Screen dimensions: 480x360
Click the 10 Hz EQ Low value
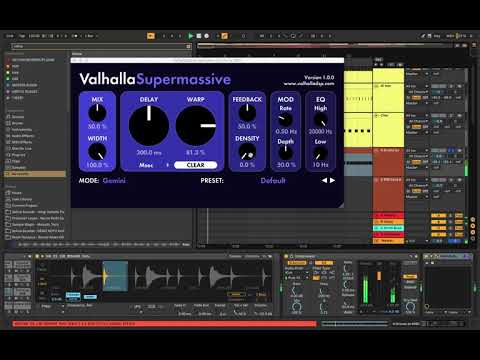click(320, 165)
